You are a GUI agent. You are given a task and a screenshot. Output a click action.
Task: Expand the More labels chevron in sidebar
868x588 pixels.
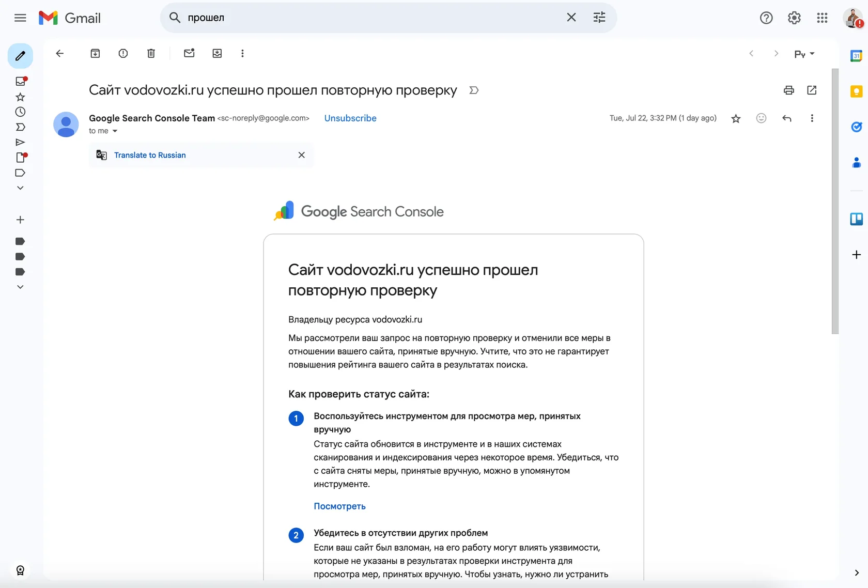coord(20,188)
